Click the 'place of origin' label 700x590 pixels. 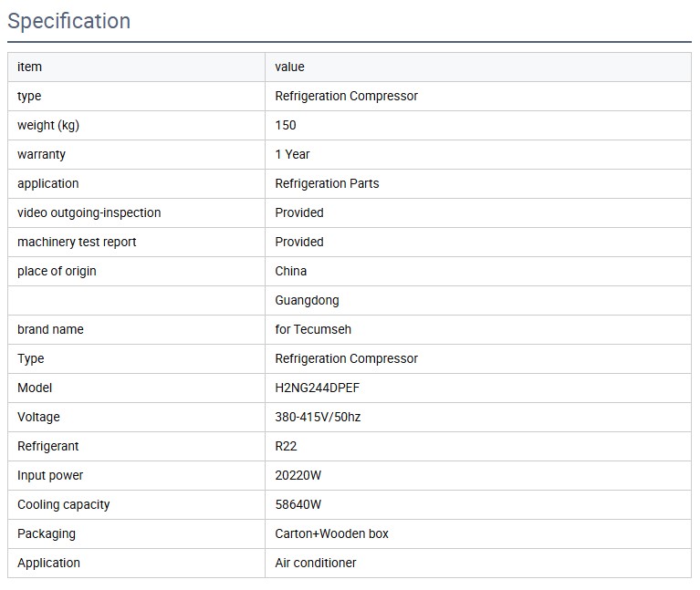tap(57, 271)
